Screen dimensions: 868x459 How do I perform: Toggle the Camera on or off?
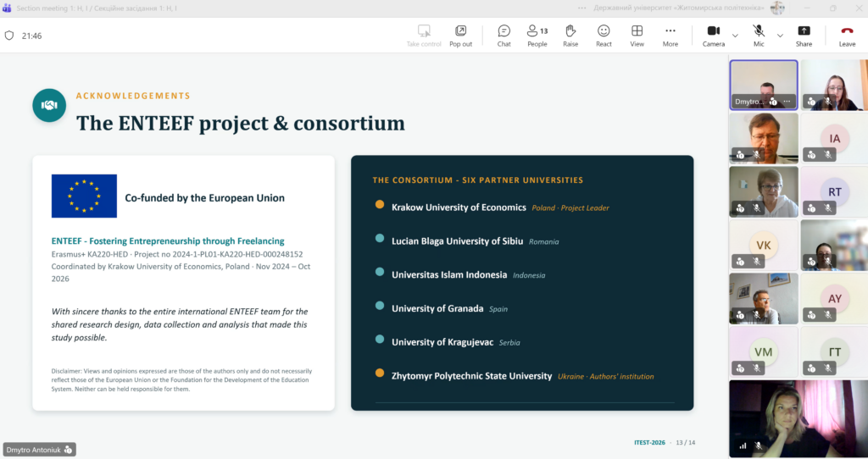coord(714,36)
